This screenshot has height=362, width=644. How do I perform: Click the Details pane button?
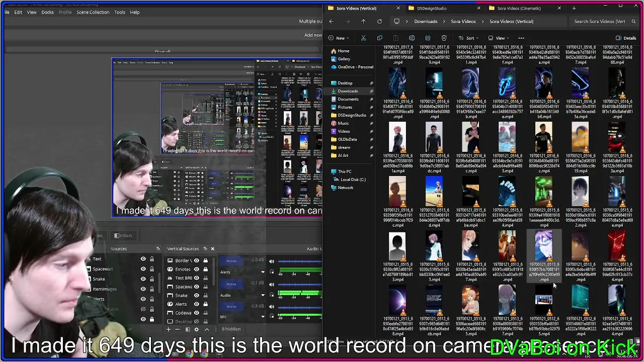click(626, 38)
